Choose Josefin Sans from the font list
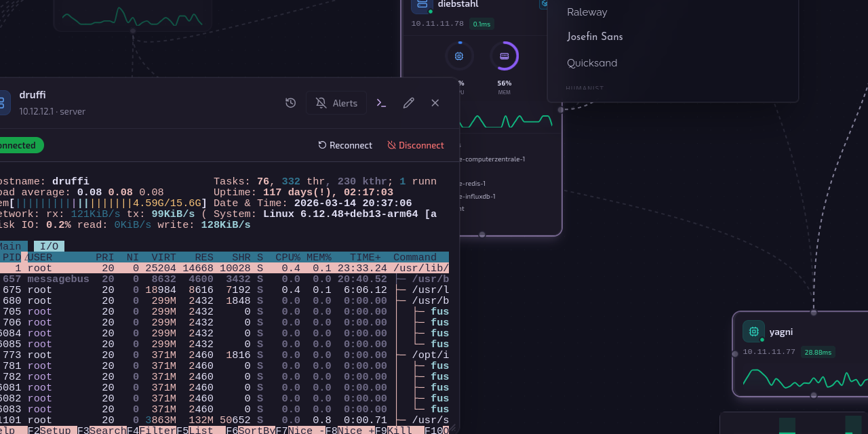The height and width of the screenshot is (434, 868). pyautogui.click(x=595, y=37)
